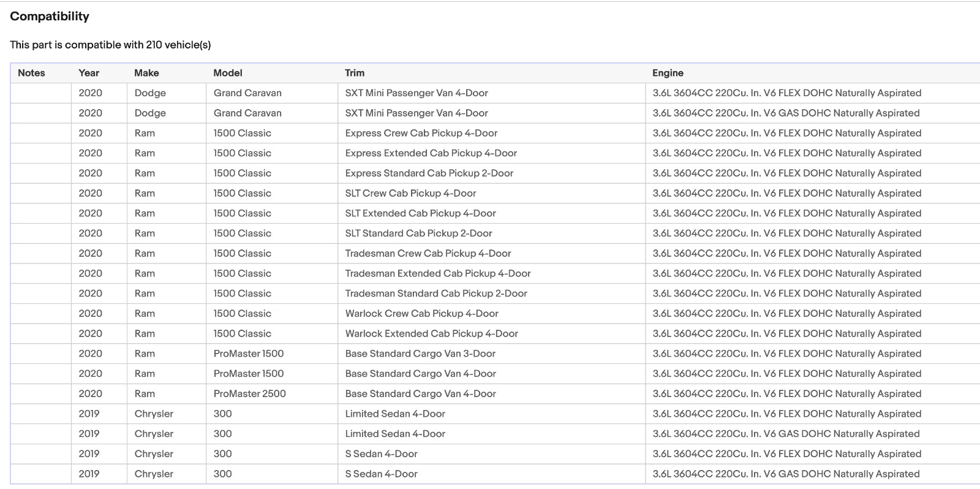Click year 2020 in ProMaster 2500 row

[x=91, y=394]
